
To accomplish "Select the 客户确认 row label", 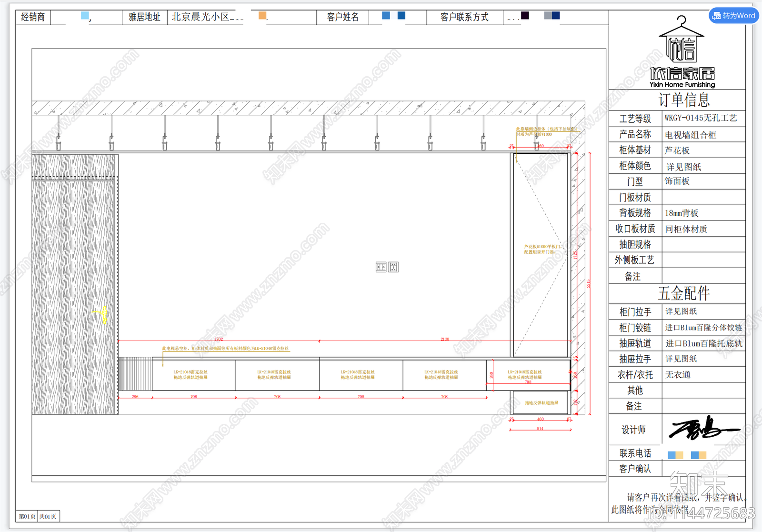I will click(635, 469).
